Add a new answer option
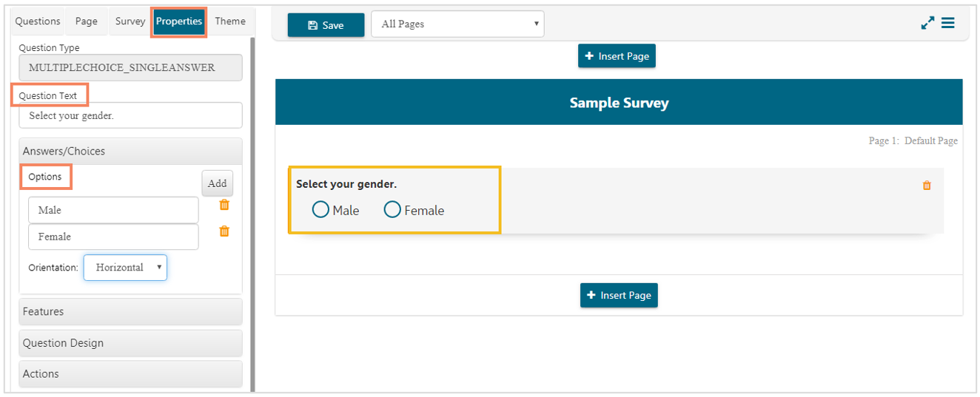The height and width of the screenshot is (397, 980). pyautogui.click(x=217, y=183)
